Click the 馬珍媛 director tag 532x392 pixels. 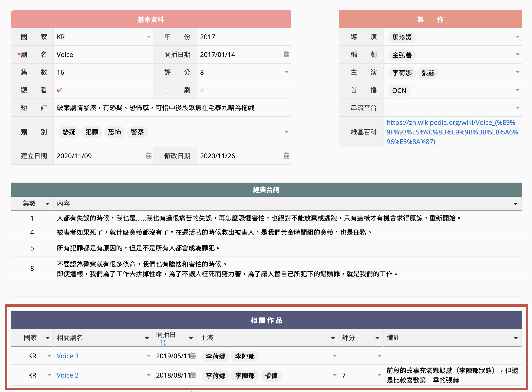pos(402,37)
